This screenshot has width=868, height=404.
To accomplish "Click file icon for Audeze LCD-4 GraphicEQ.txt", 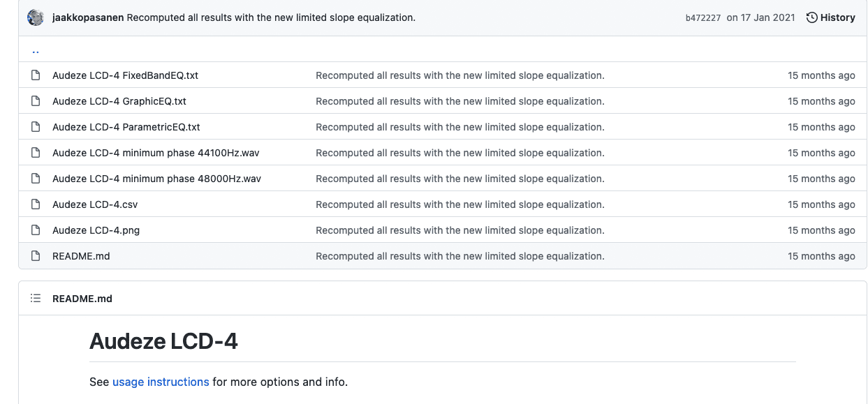I will 36,101.
